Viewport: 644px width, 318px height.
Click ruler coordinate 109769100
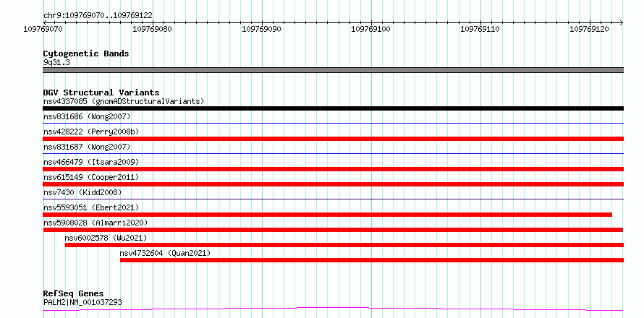click(371, 29)
